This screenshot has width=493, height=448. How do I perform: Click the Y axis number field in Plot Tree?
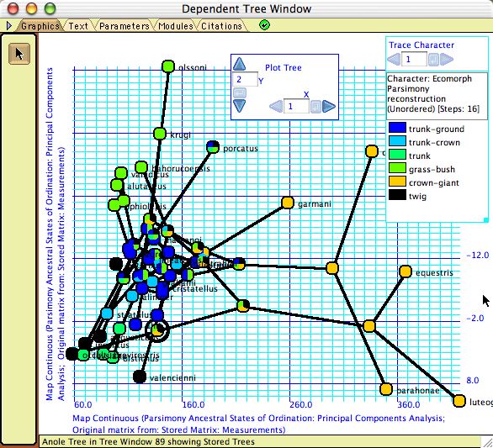tap(245, 80)
